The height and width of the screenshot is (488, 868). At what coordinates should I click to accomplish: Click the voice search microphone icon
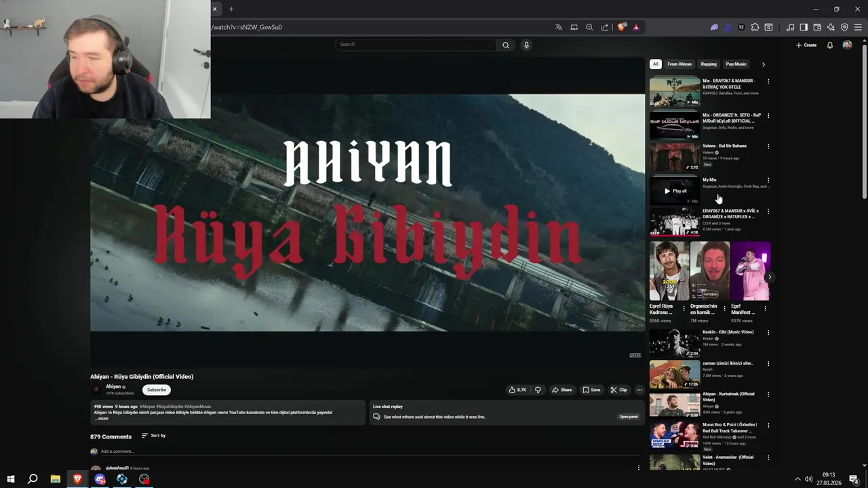(x=526, y=45)
